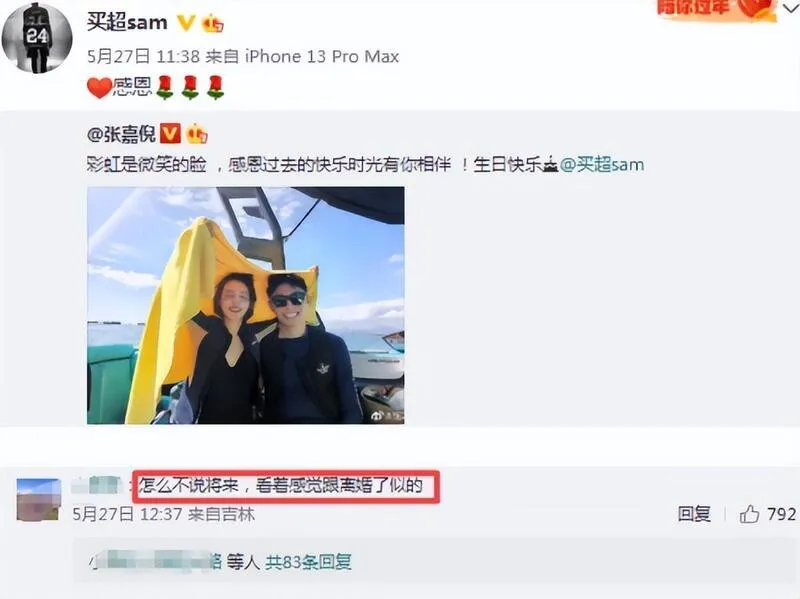Click the highlighted comment text about 离婚
Image resolution: width=800 pixels, height=599 pixels.
(x=281, y=485)
